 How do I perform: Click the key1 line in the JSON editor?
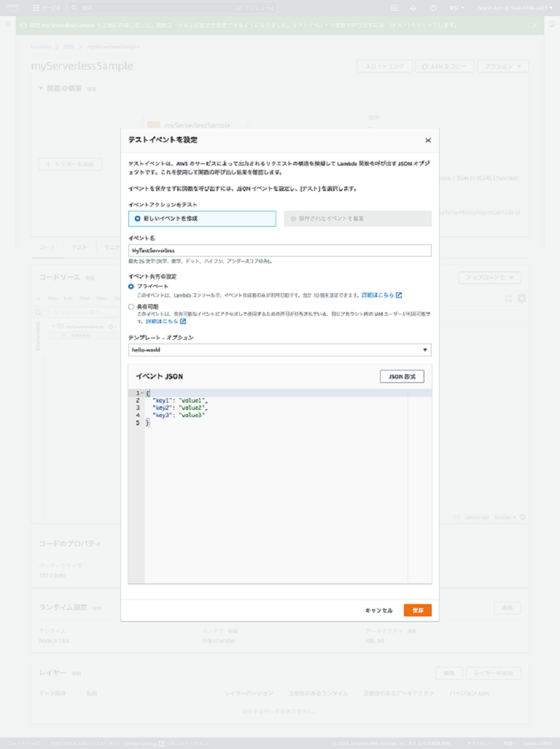[180, 400]
